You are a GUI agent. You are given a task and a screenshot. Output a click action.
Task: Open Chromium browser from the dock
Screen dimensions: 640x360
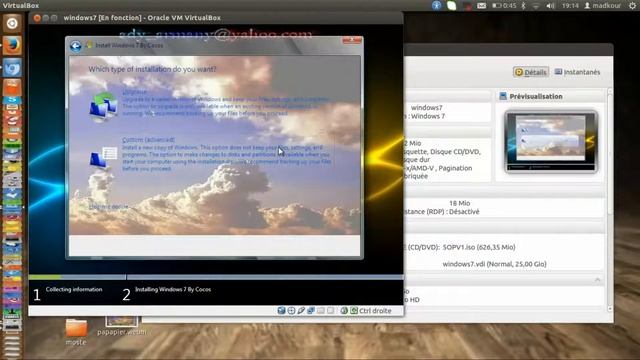coord(12,67)
